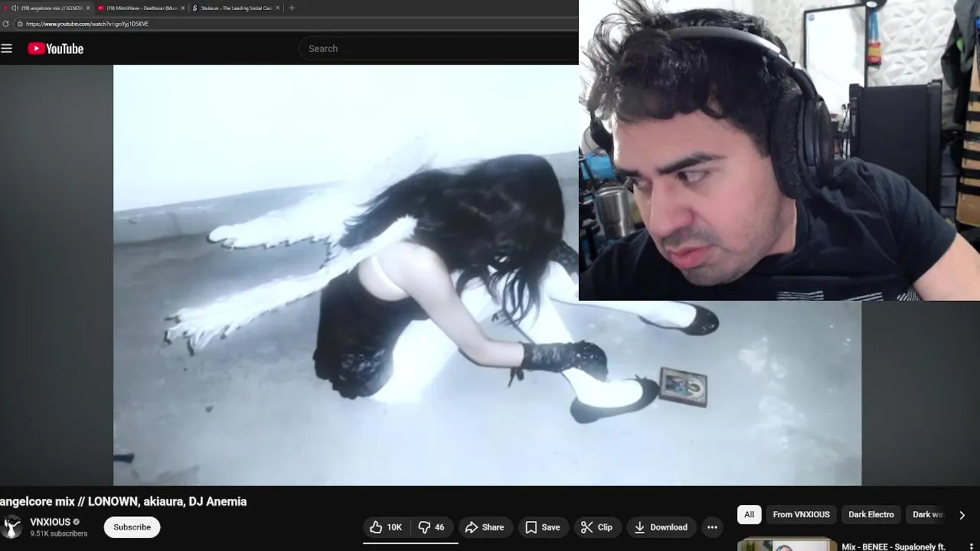Open the VNXIOUS channel avatar
Image resolution: width=980 pixels, height=551 pixels.
[11, 527]
